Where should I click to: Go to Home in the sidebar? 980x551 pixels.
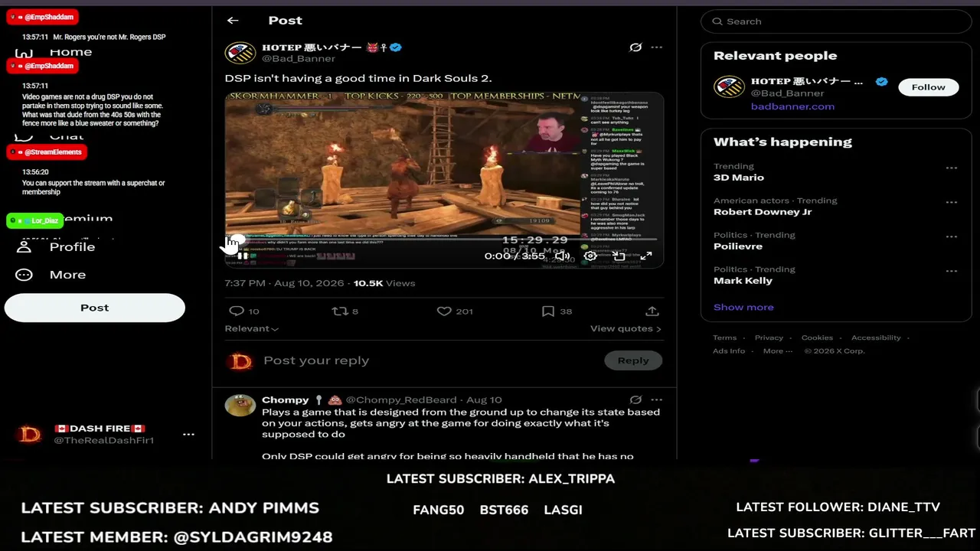[70, 52]
